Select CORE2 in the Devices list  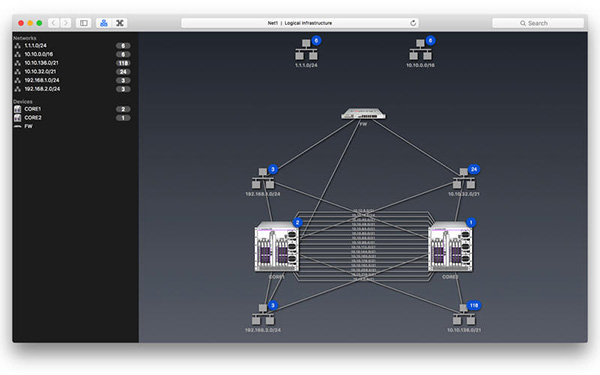click(72, 117)
